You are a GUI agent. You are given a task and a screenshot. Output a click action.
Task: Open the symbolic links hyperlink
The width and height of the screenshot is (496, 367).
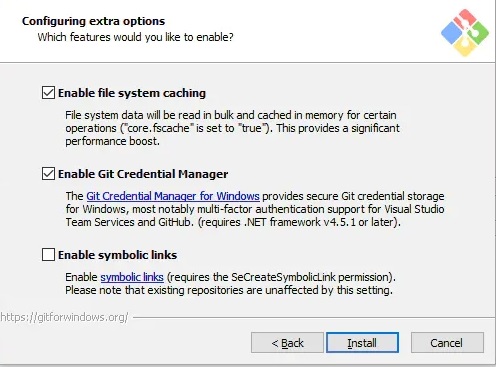[132, 277]
